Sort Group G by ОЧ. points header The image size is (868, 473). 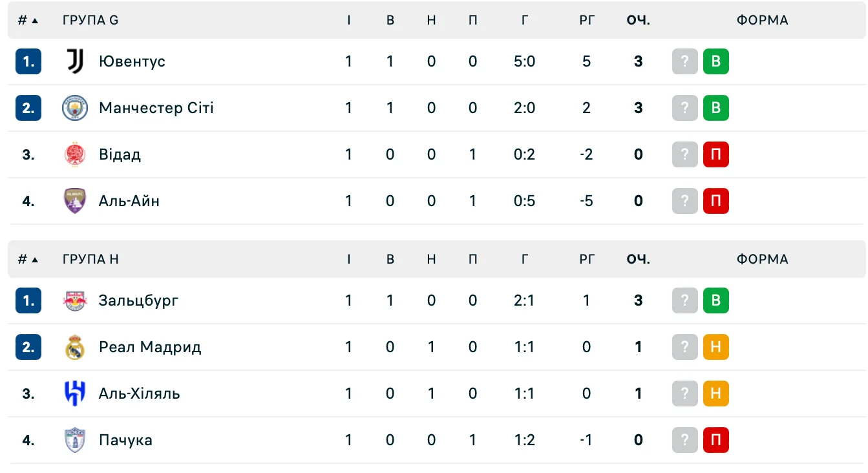(638, 20)
